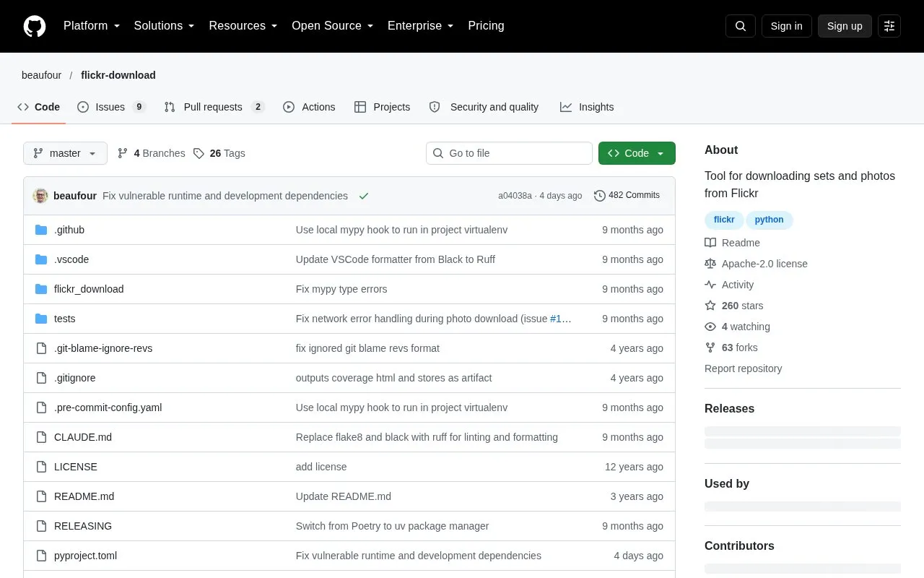Open the RELEASING file
Image resolution: width=924 pixels, height=578 pixels.
tap(83, 526)
